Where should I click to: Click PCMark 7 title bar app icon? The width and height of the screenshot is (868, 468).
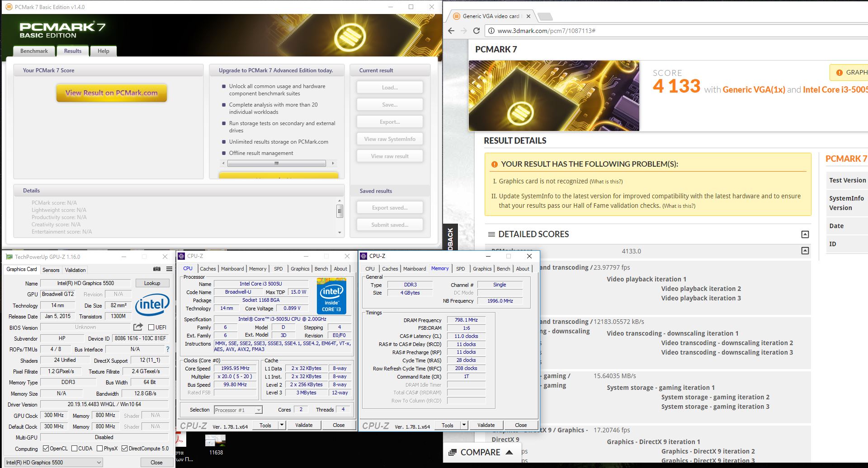[9, 7]
